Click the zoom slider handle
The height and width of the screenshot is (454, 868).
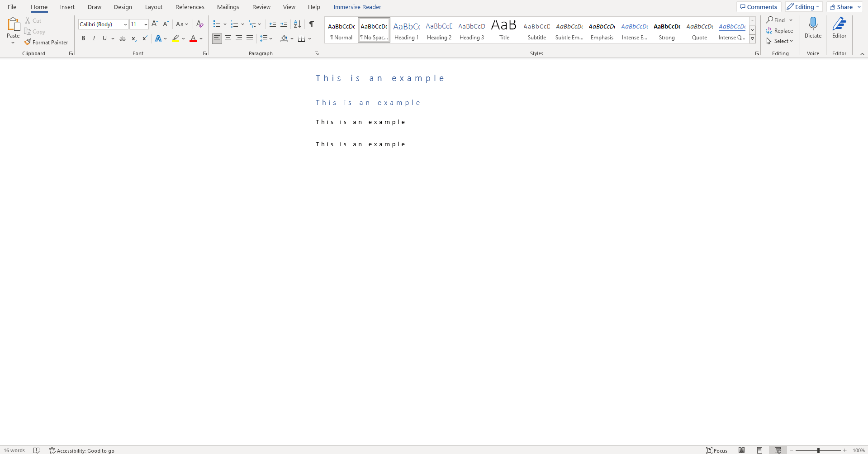point(818,450)
